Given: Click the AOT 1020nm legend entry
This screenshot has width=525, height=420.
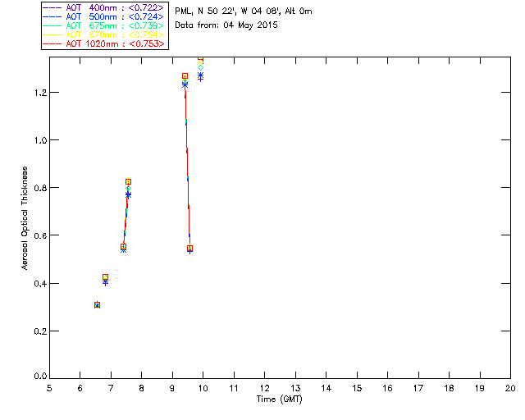Looking at the screenshot, I should 103,43.
